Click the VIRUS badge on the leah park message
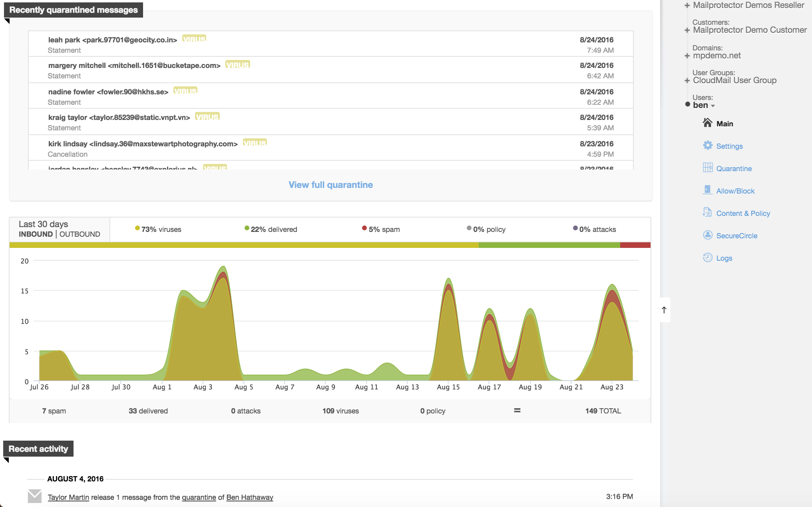 (194, 39)
